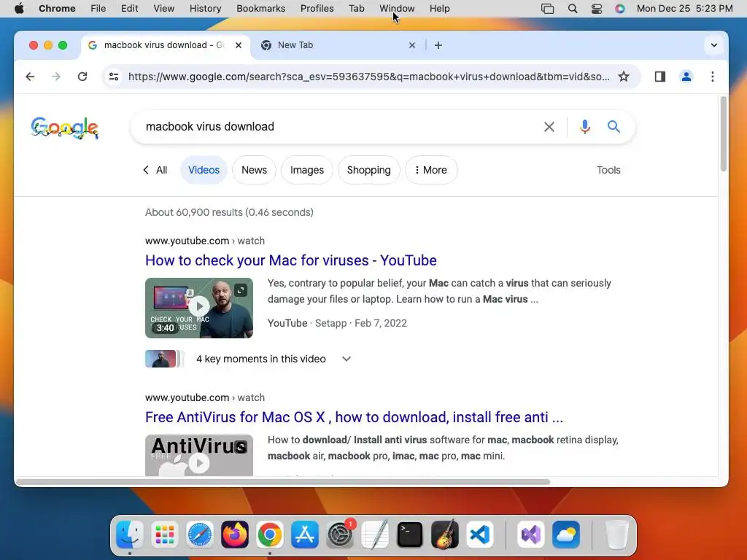Click the youtube.com › watch text above first result
This screenshot has height=560, width=747.
coord(205,241)
